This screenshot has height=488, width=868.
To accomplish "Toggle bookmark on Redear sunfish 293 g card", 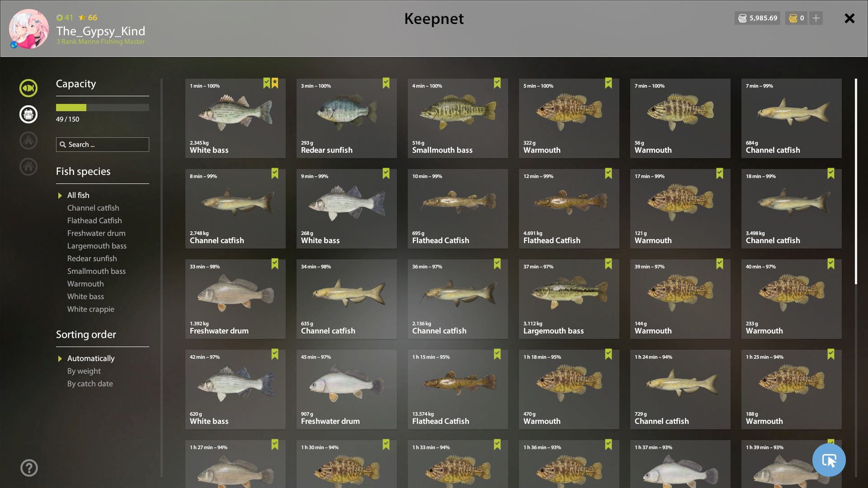I will pyautogui.click(x=386, y=83).
